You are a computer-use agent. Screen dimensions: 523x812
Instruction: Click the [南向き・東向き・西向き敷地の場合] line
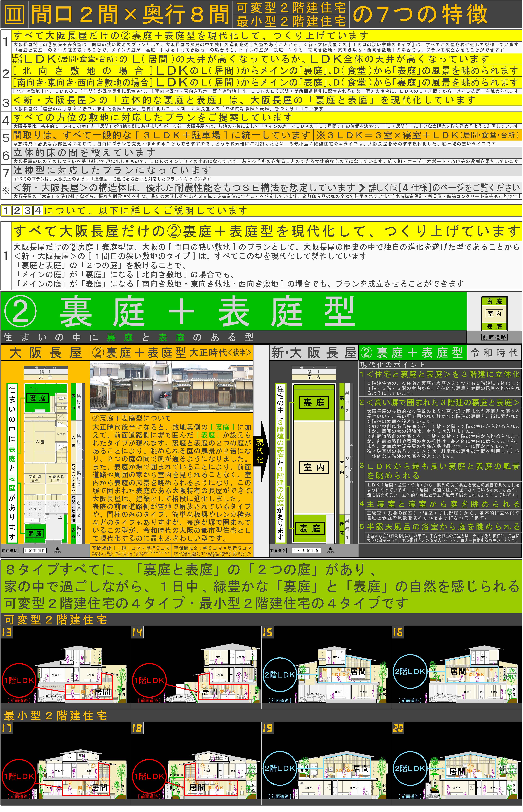coord(266,82)
